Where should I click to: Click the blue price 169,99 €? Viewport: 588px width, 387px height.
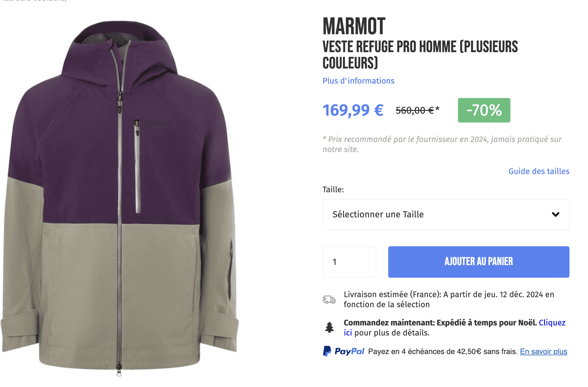(x=352, y=110)
